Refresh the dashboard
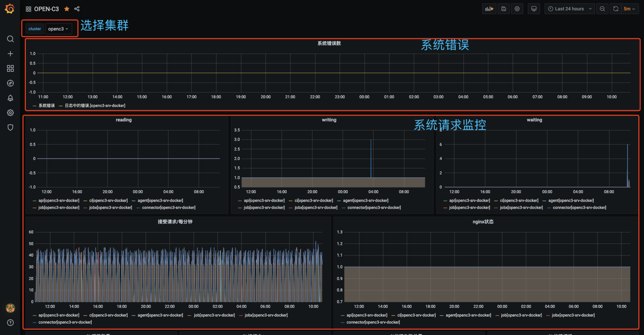The width and height of the screenshot is (644, 335). (x=615, y=9)
